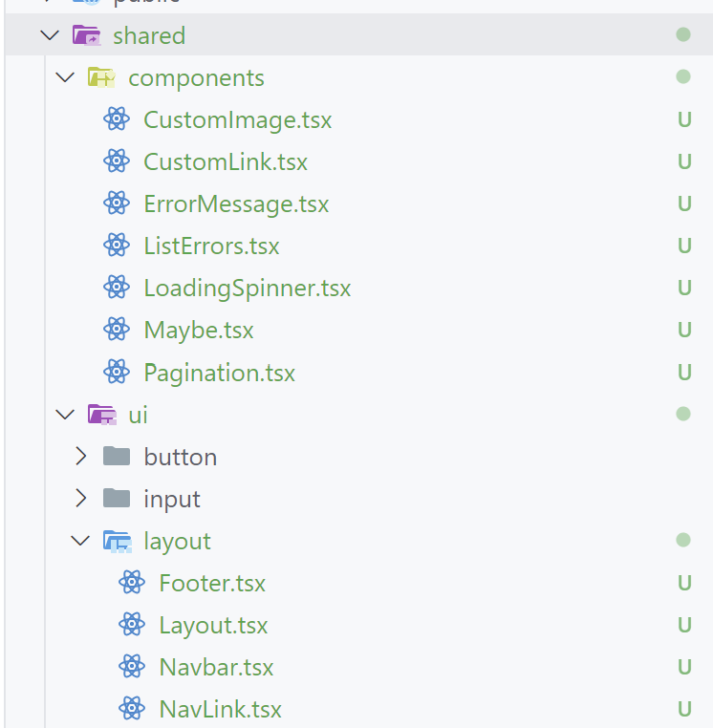Click the components folder icon
The height and width of the screenshot is (728, 713).
click(x=101, y=77)
